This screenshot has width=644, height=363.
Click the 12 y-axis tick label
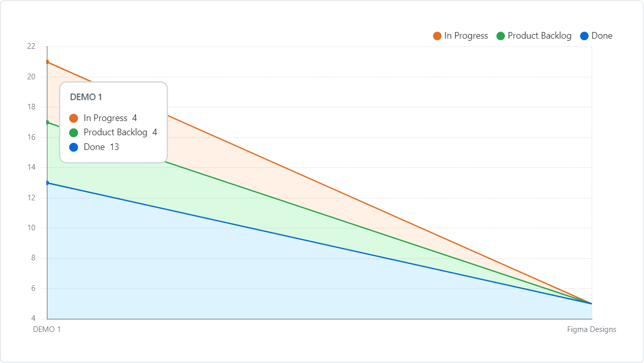32,198
